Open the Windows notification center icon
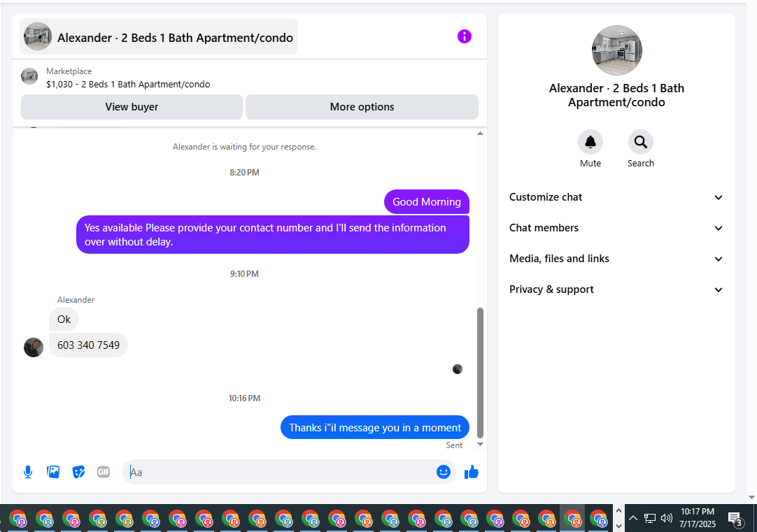This screenshot has width=757, height=532. point(735,519)
